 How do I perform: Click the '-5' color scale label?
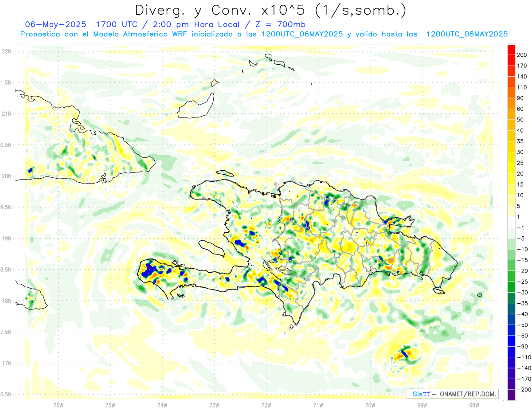pyautogui.click(x=521, y=238)
